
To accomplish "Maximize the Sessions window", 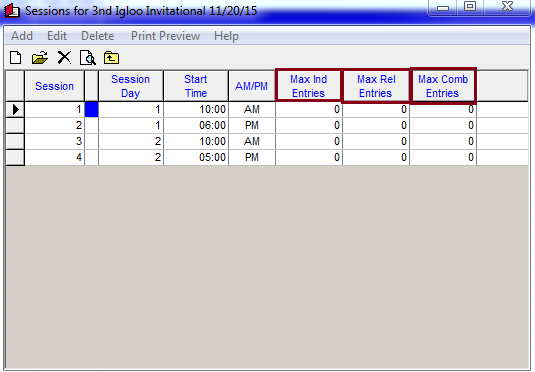I will 470,8.
